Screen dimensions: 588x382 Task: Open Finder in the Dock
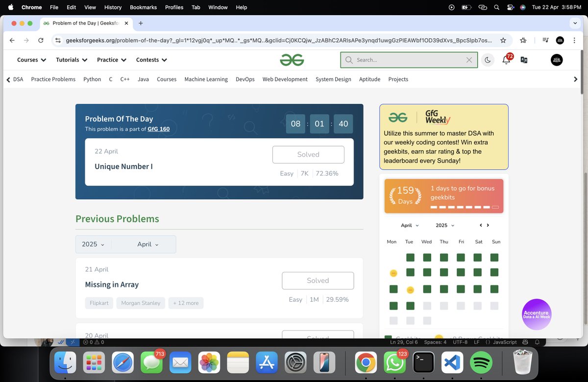tap(65, 363)
